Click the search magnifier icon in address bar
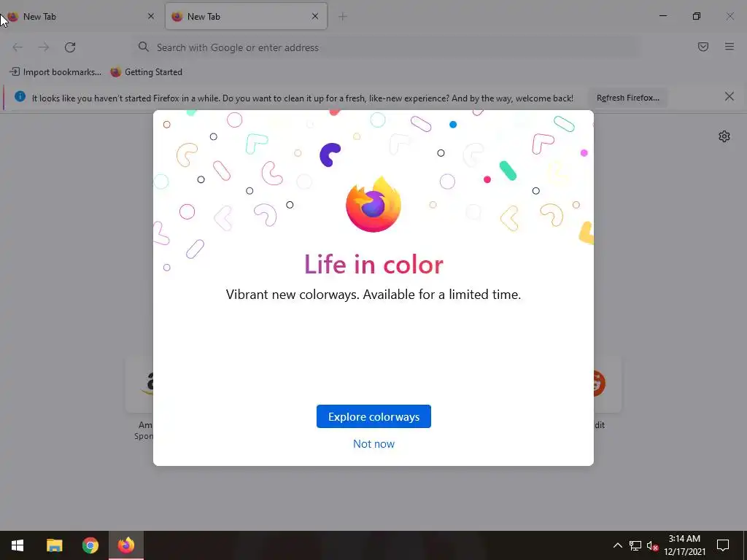Image resolution: width=747 pixels, height=560 pixels. tap(144, 47)
